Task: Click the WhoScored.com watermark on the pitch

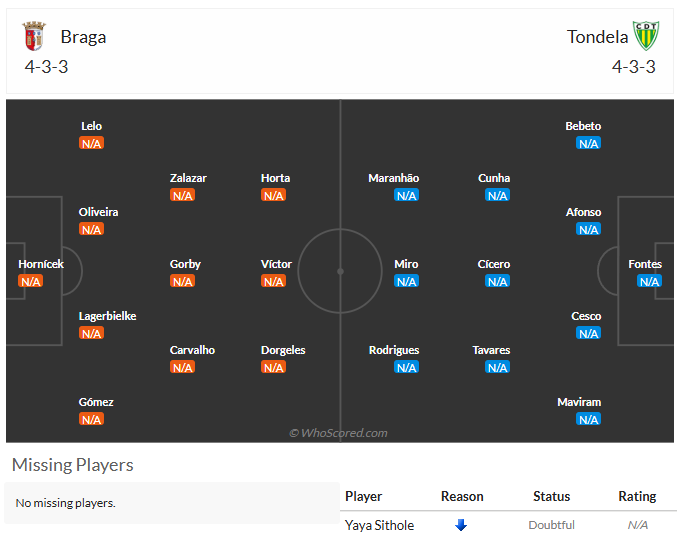Action: tap(338, 433)
